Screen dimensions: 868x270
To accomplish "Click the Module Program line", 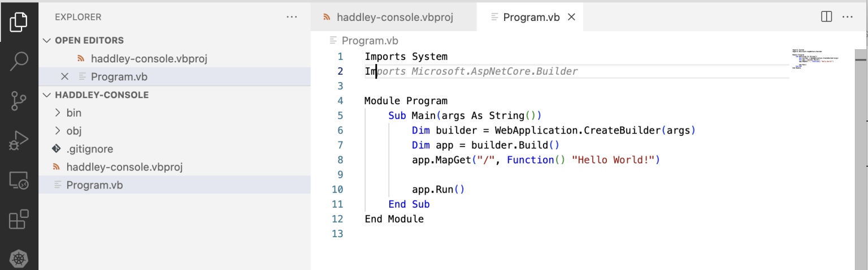I will click(x=406, y=101).
